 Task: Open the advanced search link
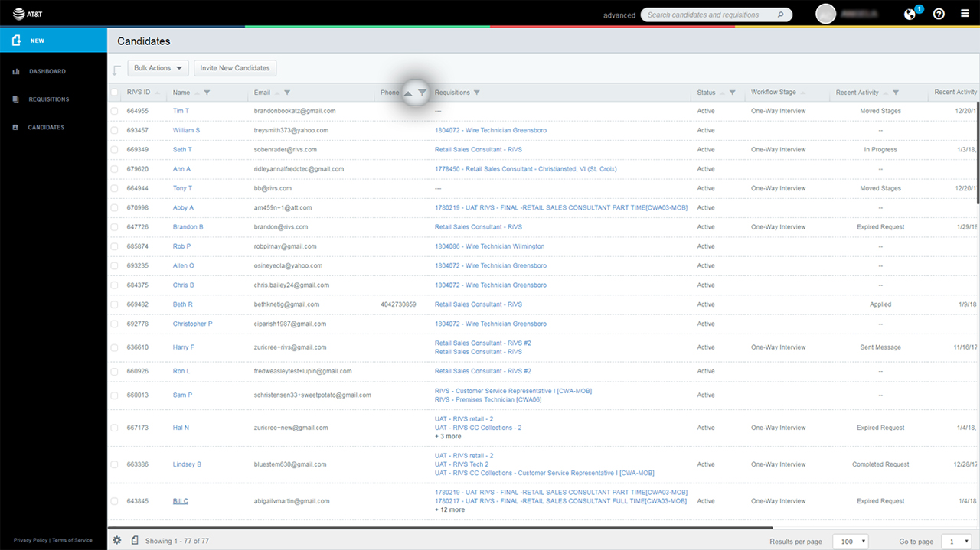(619, 15)
